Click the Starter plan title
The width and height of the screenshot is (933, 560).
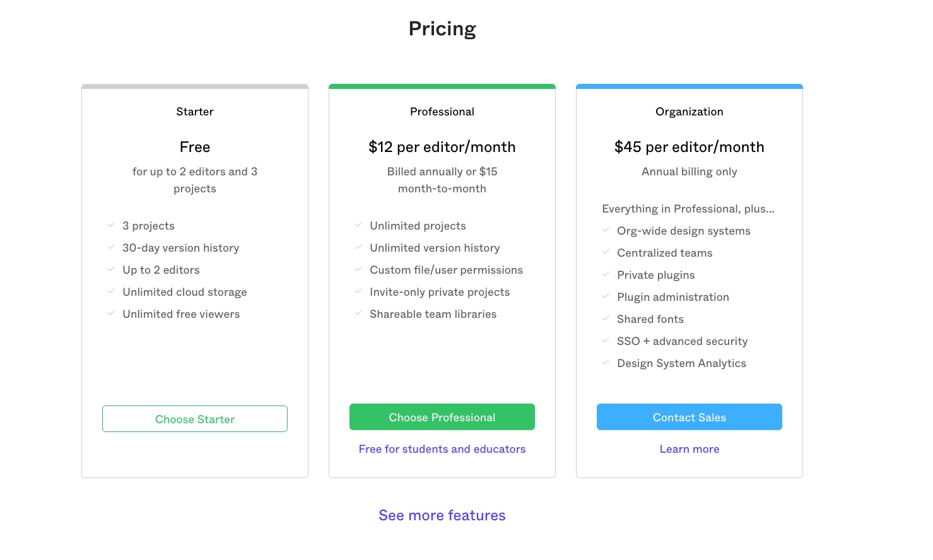(195, 112)
